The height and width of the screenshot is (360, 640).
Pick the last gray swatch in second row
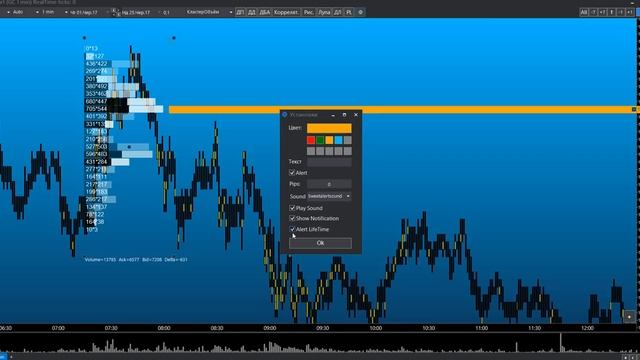click(x=348, y=151)
